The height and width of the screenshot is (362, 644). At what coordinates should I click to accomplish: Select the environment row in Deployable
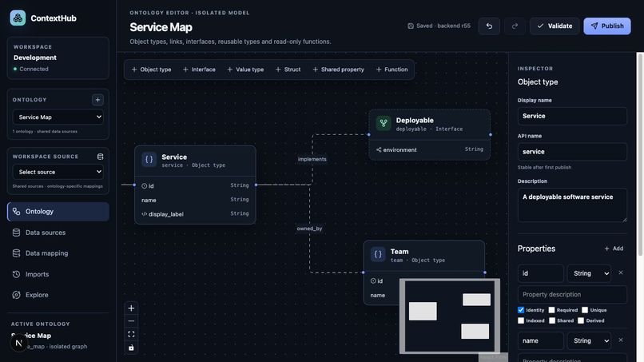pos(429,149)
